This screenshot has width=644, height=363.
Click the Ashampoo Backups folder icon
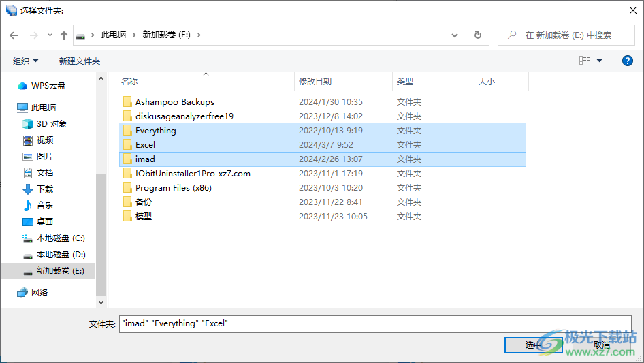tap(127, 101)
